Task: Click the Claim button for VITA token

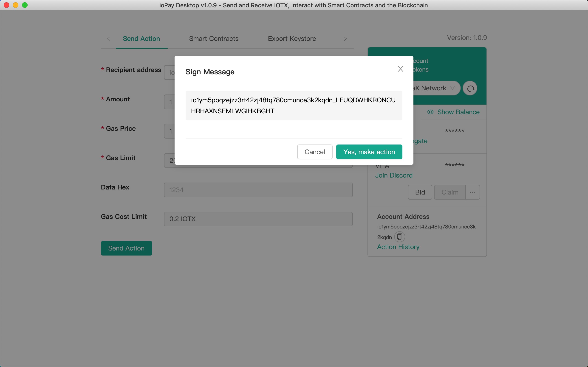Action: click(450, 192)
